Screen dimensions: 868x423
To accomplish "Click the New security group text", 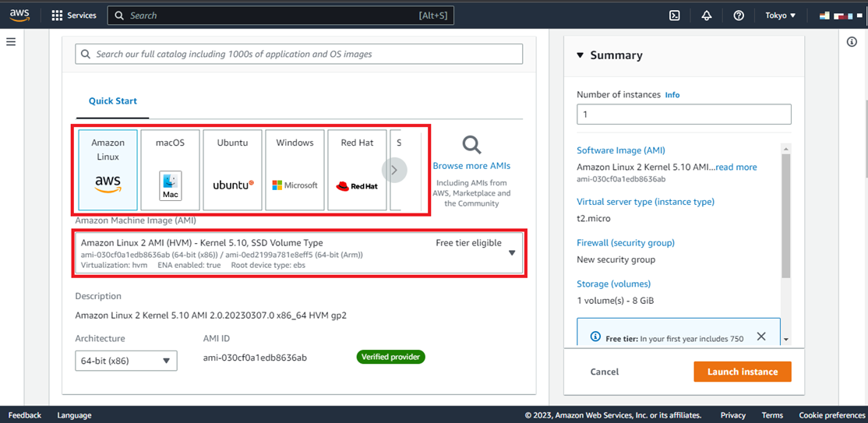I will [x=616, y=259].
